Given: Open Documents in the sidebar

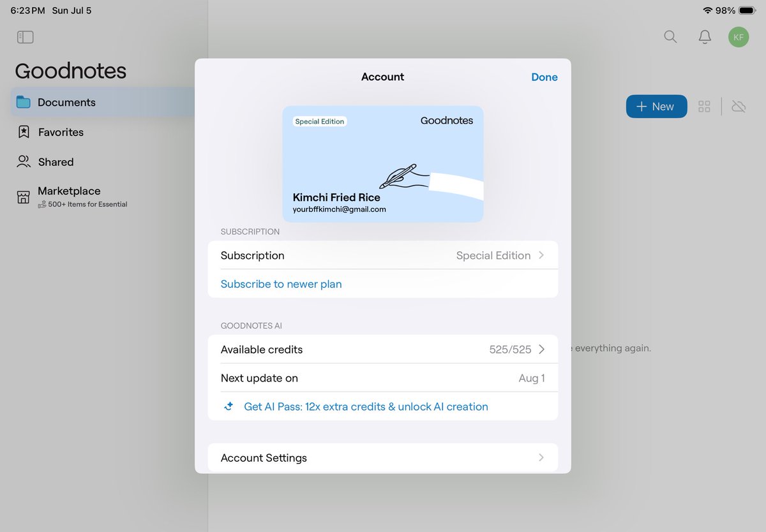Looking at the screenshot, I should [x=102, y=102].
